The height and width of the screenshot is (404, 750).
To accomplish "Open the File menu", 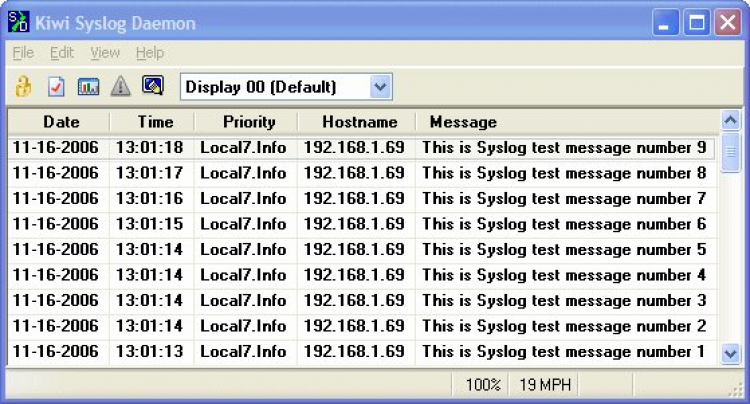I will pyautogui.click(x=23, y=52).
